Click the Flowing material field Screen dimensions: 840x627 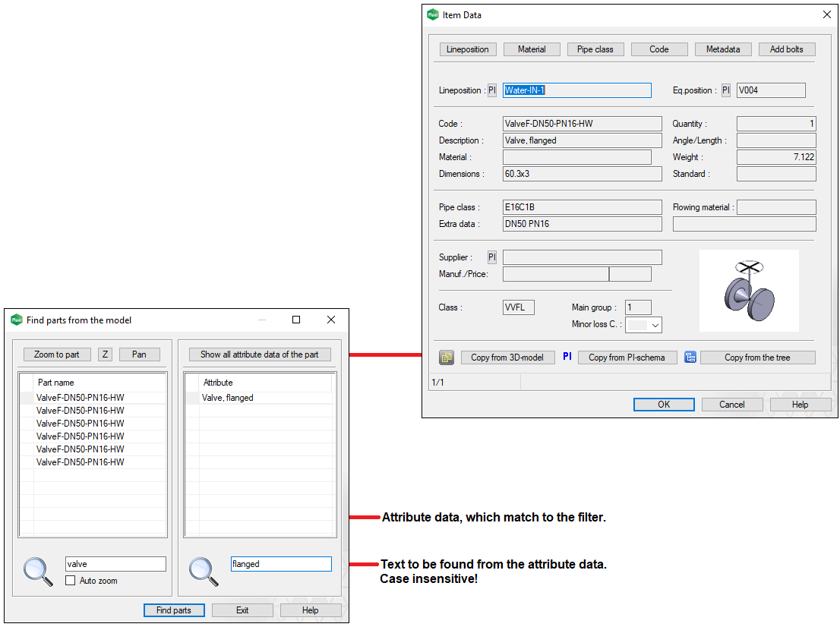(776, 207)
